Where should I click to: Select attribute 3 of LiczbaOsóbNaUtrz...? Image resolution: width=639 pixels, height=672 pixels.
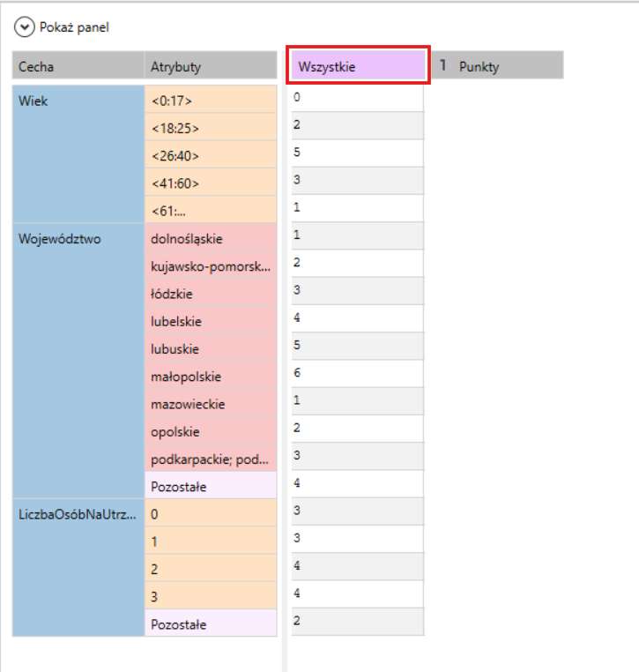(x=211, y=595)
